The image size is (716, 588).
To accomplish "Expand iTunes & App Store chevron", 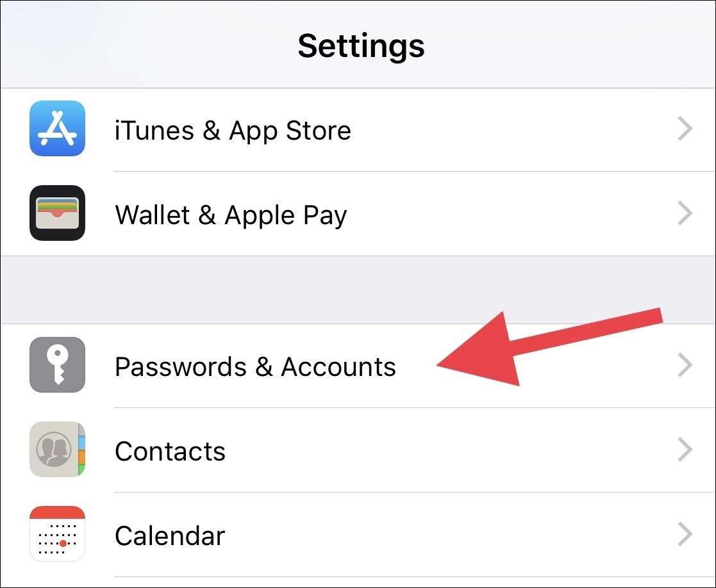I will tap(685, 129).
